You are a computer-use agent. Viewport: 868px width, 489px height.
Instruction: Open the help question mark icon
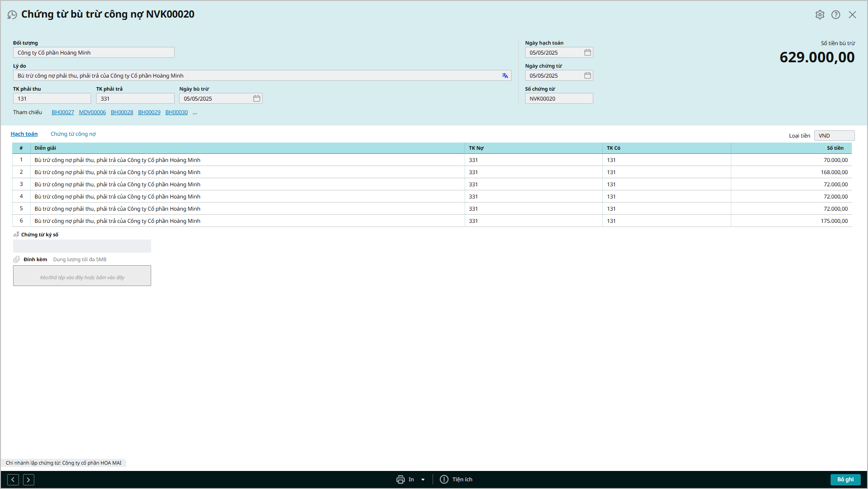836,15
